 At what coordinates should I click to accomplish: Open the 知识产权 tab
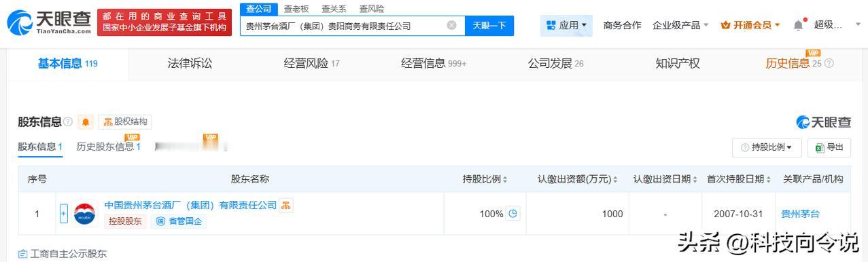[678, 64]
